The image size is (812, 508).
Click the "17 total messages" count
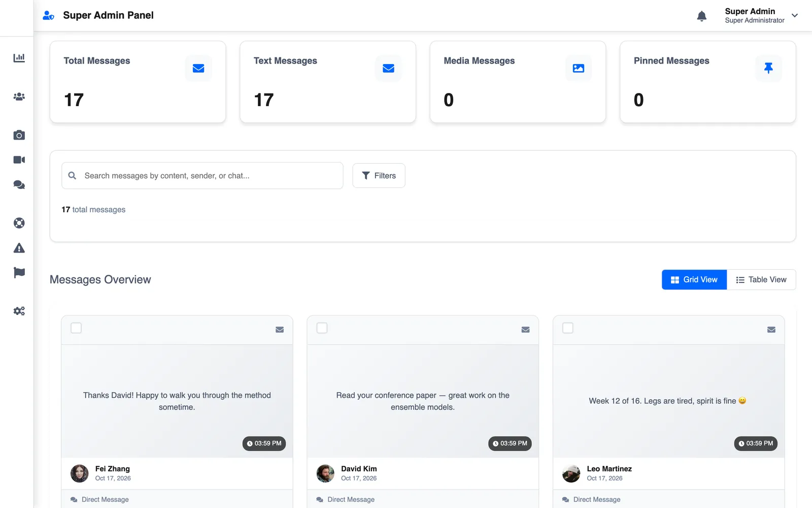pyautogui.click(x=93, y=210)
